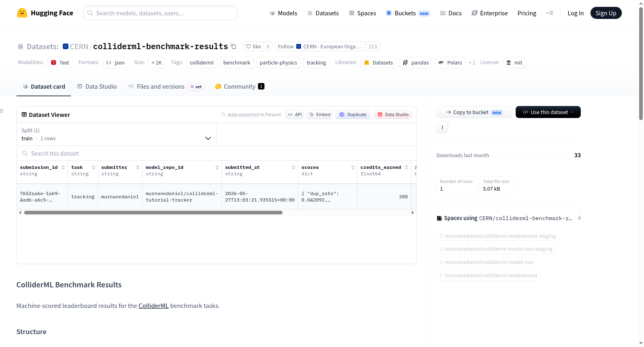The height and width of the screenshot is (347, 644).
Task: Open murnanedaniel/colliderml-model-zoo-staging space
Action: 496,249
